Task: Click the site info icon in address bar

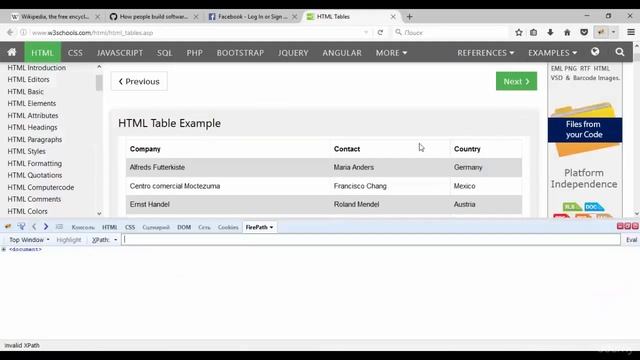Action: [x=23, y=32]
